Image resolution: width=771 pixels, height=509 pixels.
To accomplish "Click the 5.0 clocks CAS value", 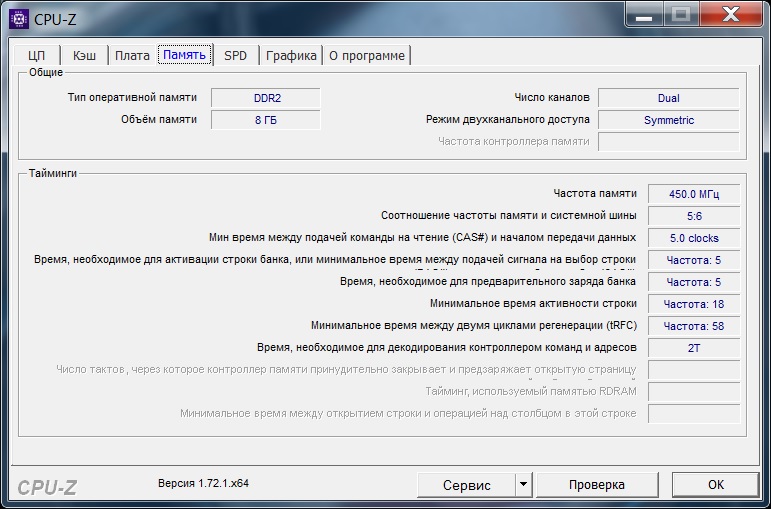I will click(x=694, y=238).
